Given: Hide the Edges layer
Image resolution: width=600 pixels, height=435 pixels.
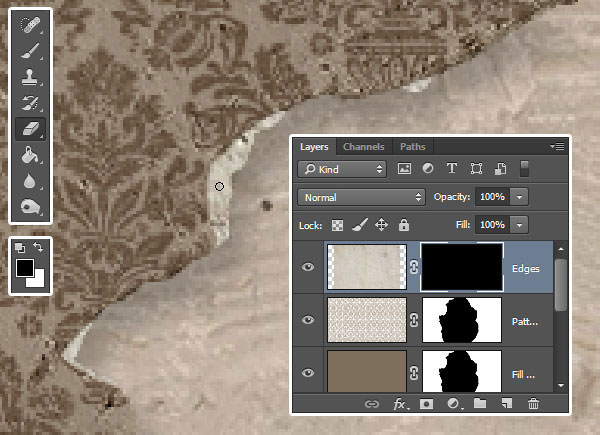Looking at the screenshot, I should (308, 267).
